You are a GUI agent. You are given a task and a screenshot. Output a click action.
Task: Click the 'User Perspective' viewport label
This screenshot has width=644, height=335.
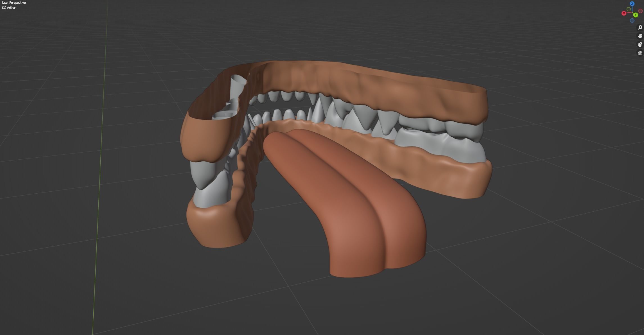click(x=13, y=3)
